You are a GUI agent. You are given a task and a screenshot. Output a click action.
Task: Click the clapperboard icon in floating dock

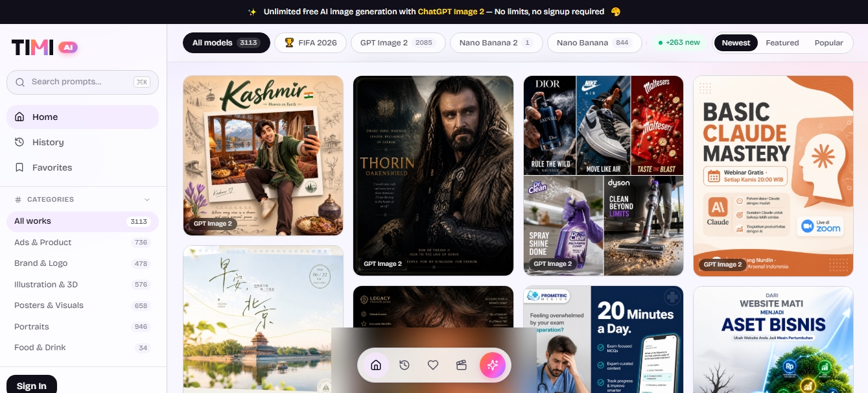point(462,365)
